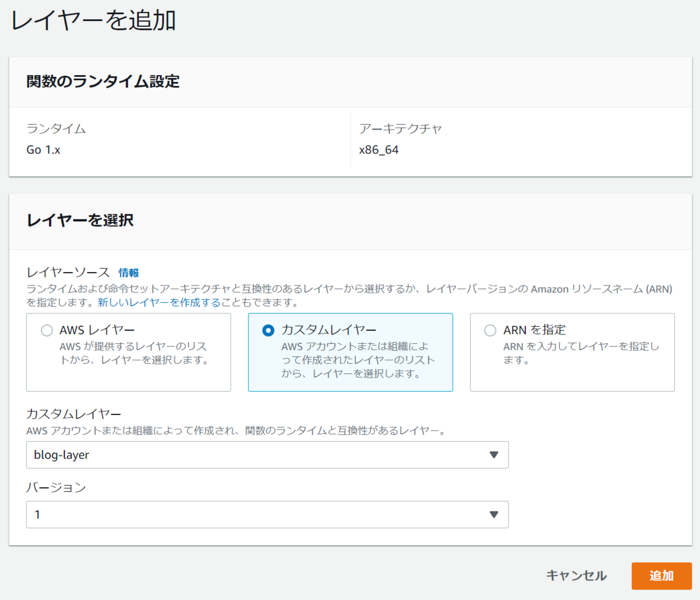Click the Go 1.x runtime value

[x=43, y=150]
